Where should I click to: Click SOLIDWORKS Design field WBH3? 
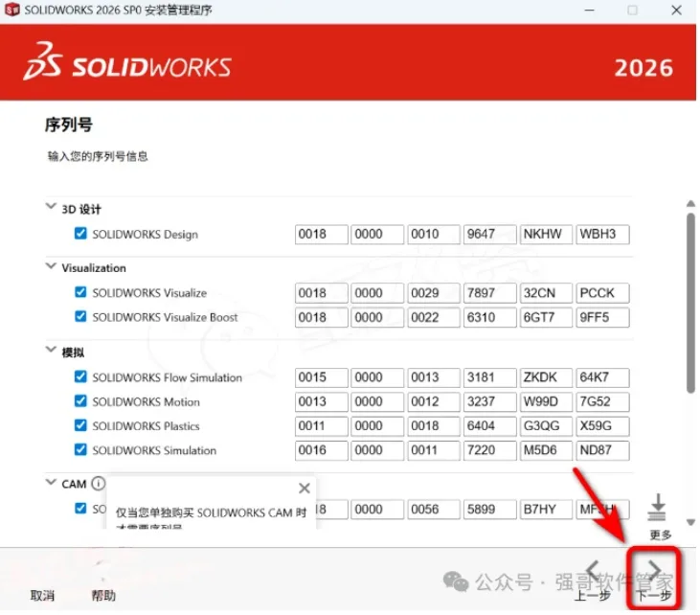602,234
